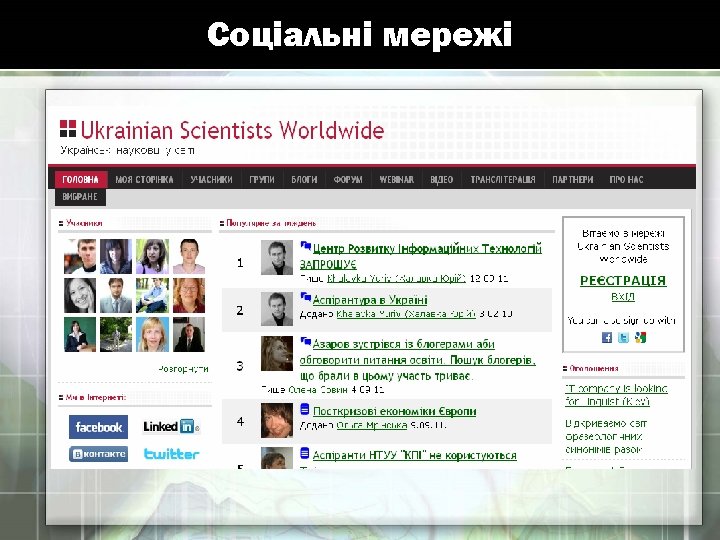Click the РЕЄСТРАЦІЯ registration link
The width and height of the screenshot is (720, 540).
(623, 281)
